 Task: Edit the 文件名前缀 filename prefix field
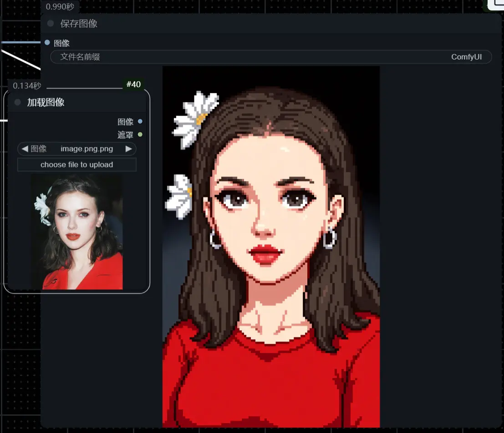[271, 57]
